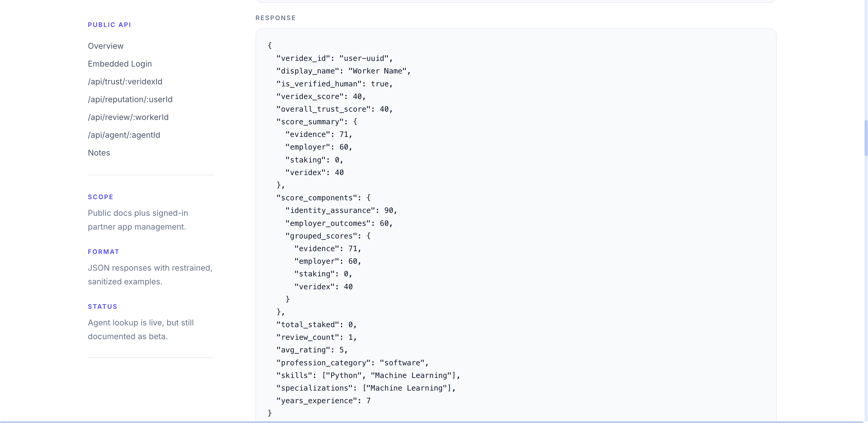Click the "years_experience": 7 line
This screenshot has width=868, height=423.
click(x=323, y=401)
